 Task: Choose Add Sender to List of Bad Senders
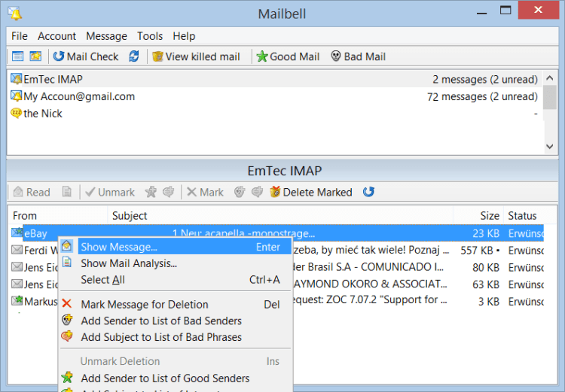176,321
